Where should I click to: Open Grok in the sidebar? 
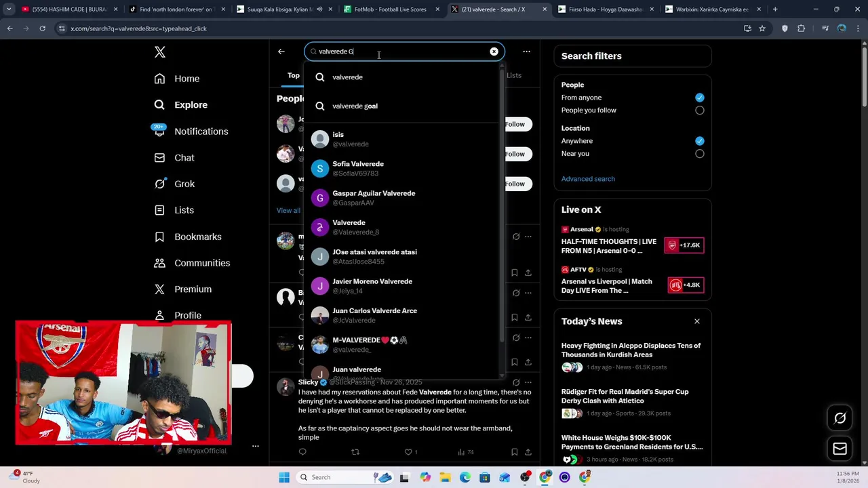click(x=174, y=184)
